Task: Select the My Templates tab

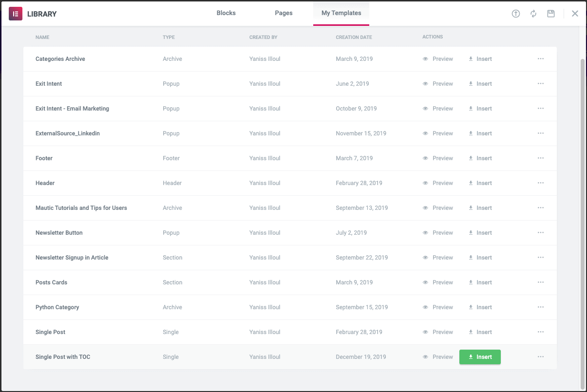Action: point(341,13)
